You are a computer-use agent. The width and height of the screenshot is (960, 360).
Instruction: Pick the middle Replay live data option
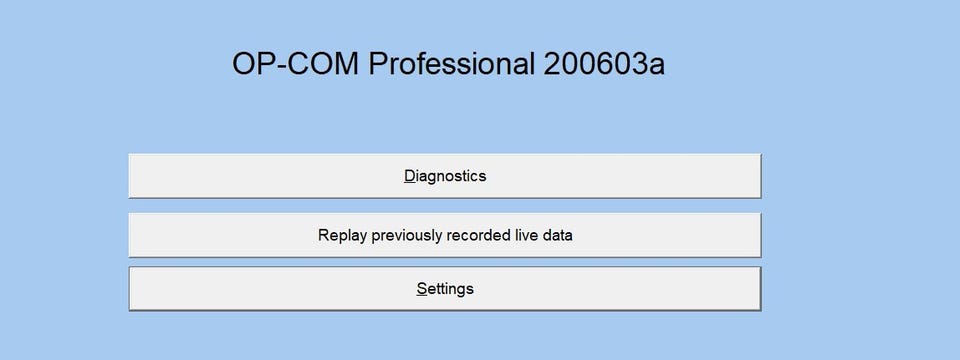[444, 235]
